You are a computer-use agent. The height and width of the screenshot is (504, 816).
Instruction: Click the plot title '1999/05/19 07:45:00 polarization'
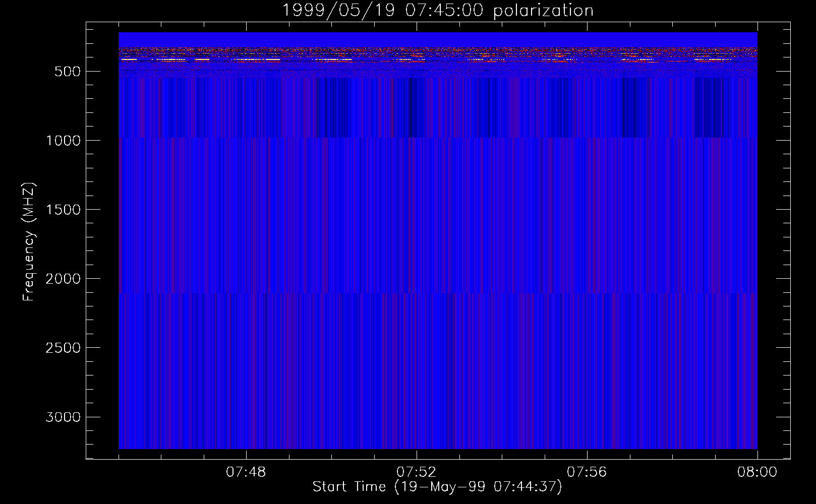(438, 11)
